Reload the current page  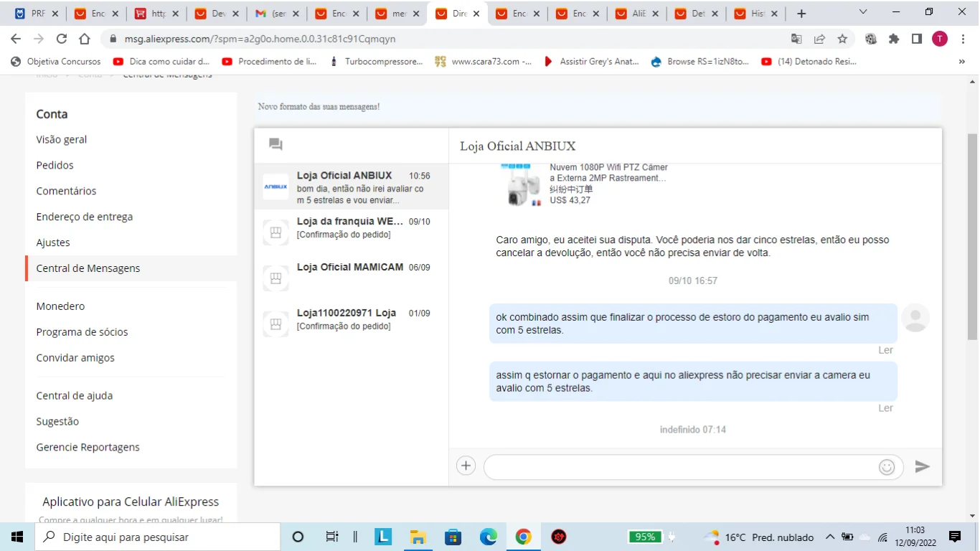62,39
